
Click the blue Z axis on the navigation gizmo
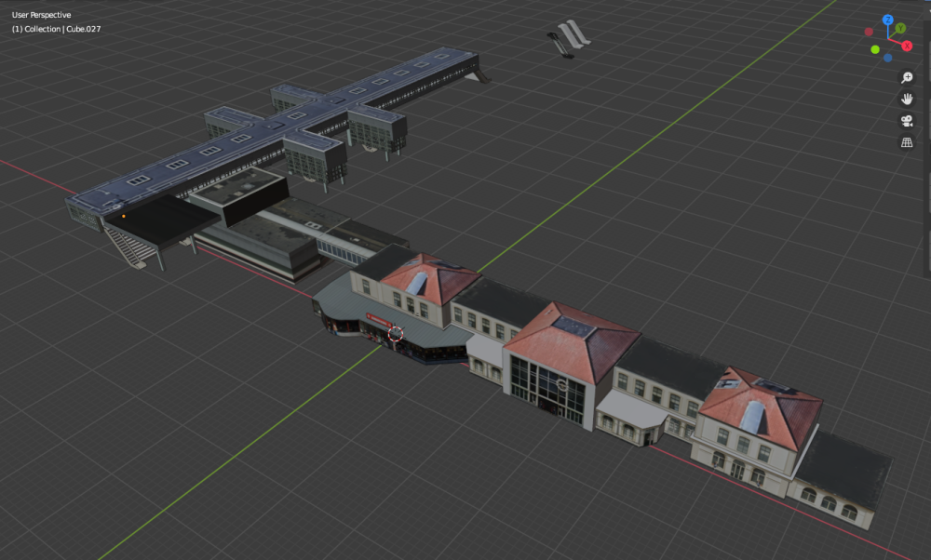887,20
